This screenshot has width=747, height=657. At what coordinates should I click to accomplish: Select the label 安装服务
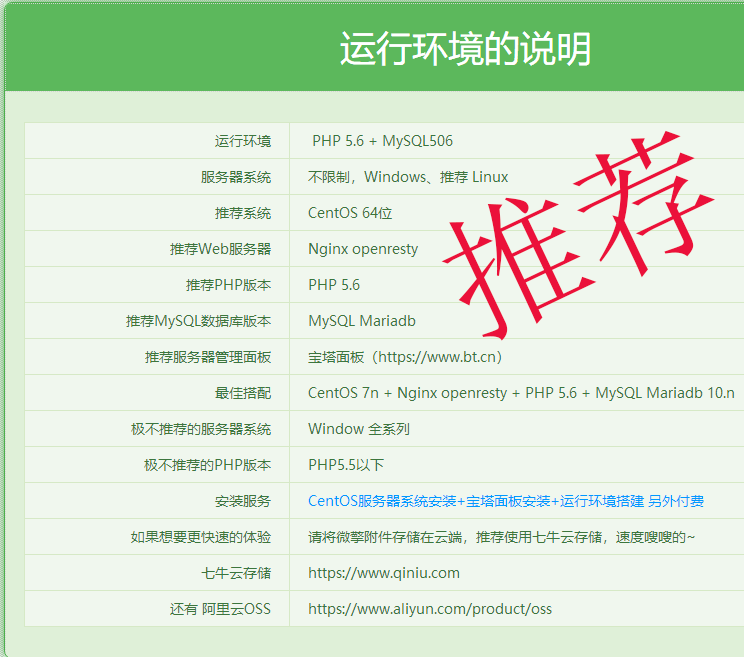click(242, 501)
